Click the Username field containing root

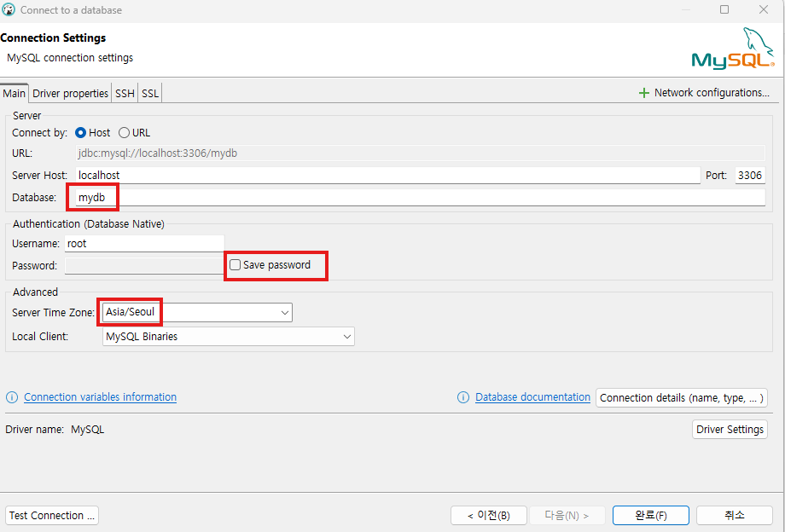[144, 244]
